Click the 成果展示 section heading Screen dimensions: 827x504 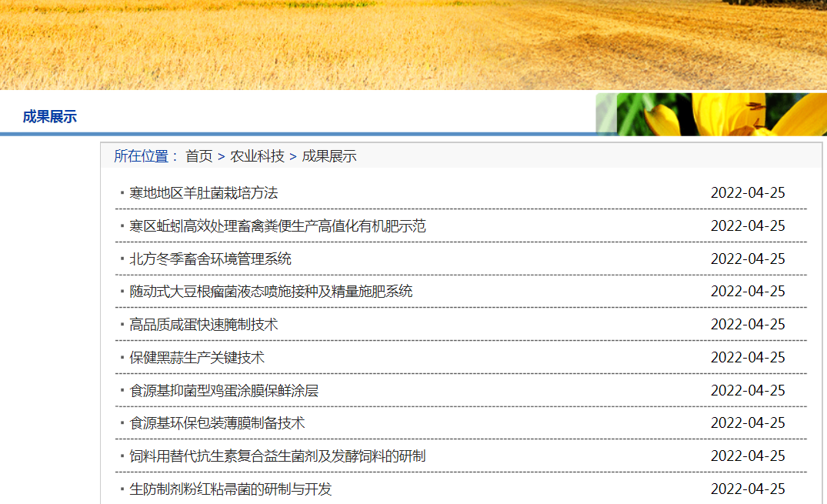49,117
